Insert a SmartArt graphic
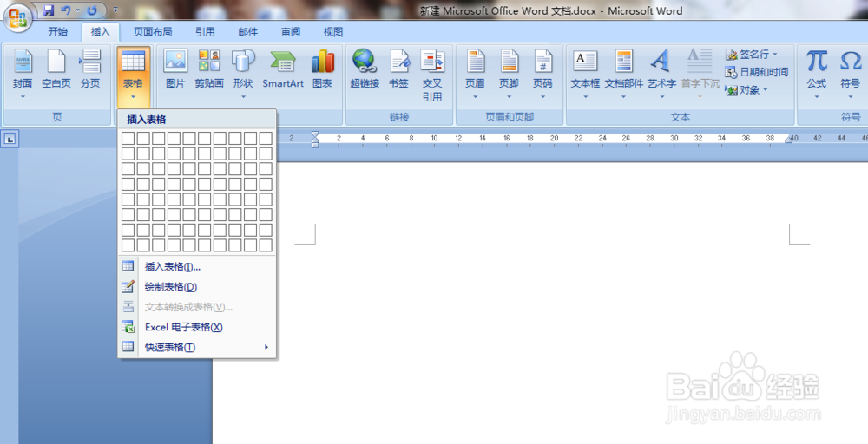 coord(283,69)
